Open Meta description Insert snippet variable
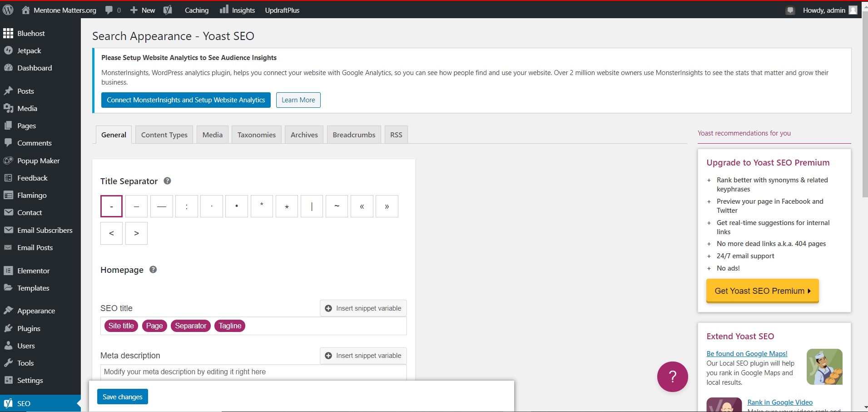The image size is (868, 412). (x=363, y=356)
